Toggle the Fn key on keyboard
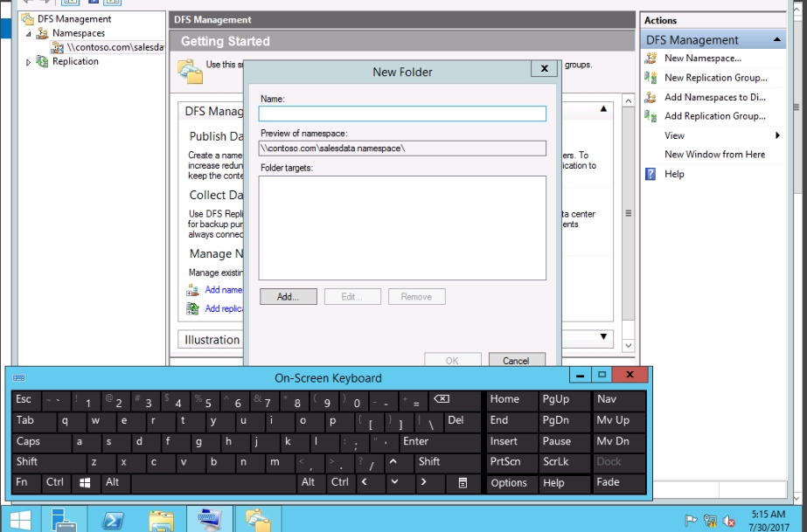Image resolution: width=807 pixels, height=532 pixels. click(x=25, y=483)
